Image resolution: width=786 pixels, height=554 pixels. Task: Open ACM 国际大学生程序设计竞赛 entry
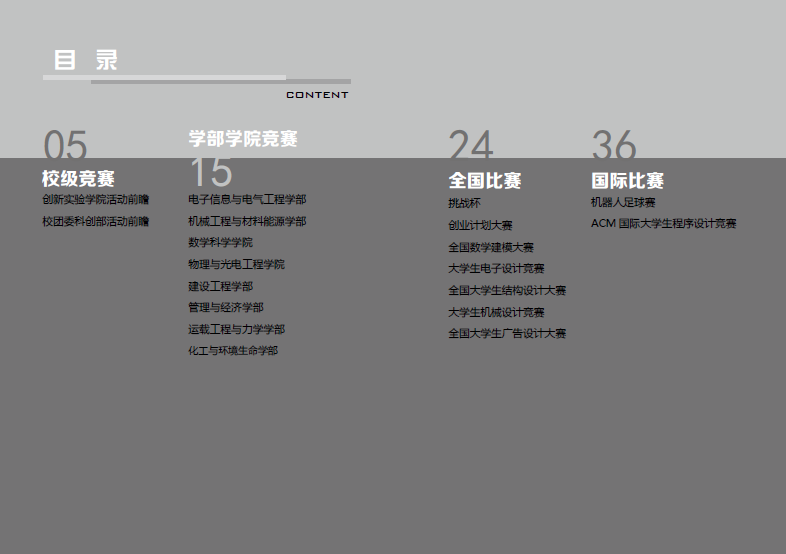pos(664,224)
